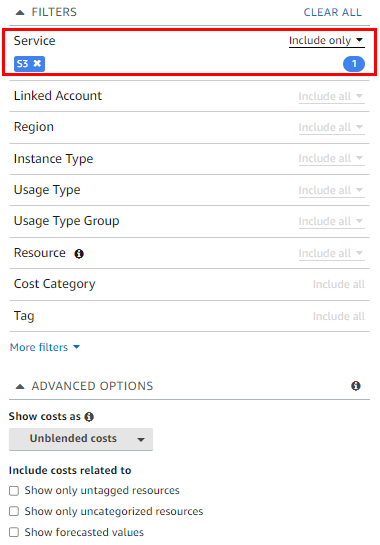Click the blue Service count badge
The image size is (380, 545).
click(x=354, y=64)
